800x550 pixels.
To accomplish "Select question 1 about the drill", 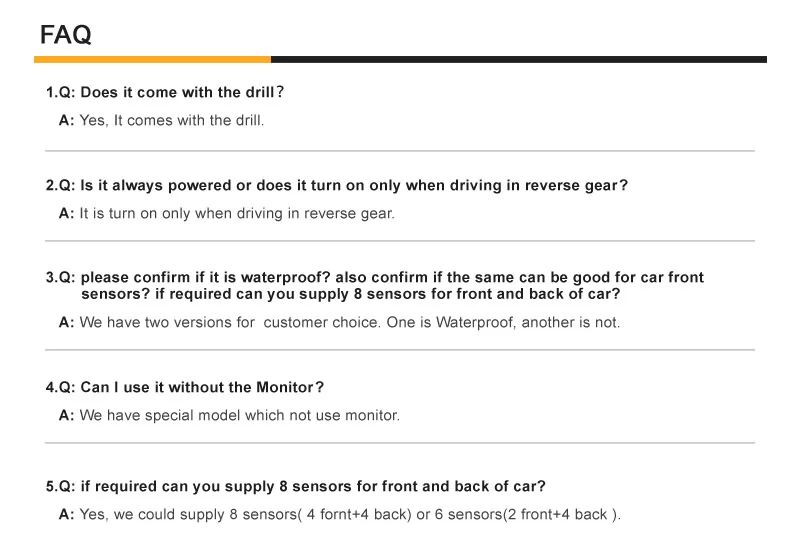I will (165, 92).
